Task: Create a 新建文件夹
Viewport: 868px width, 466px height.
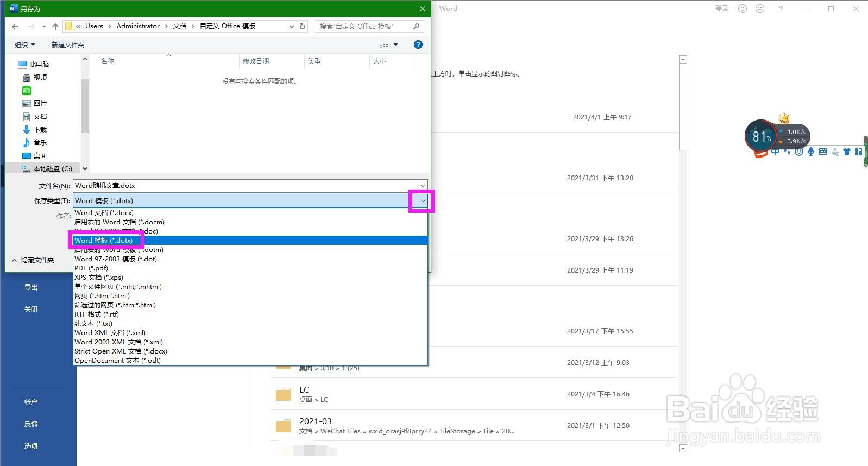Action: pyautogui.click(x=67, y=45)
